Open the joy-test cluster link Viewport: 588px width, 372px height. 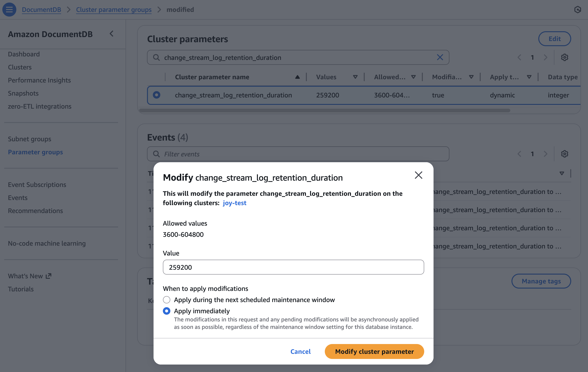click(x=234, y=203)
